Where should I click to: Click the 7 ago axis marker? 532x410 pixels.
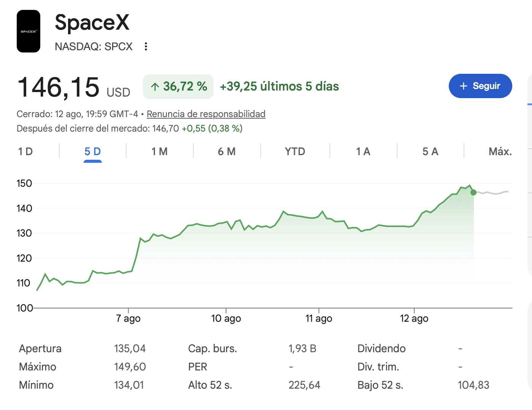(x=128, y=318)
